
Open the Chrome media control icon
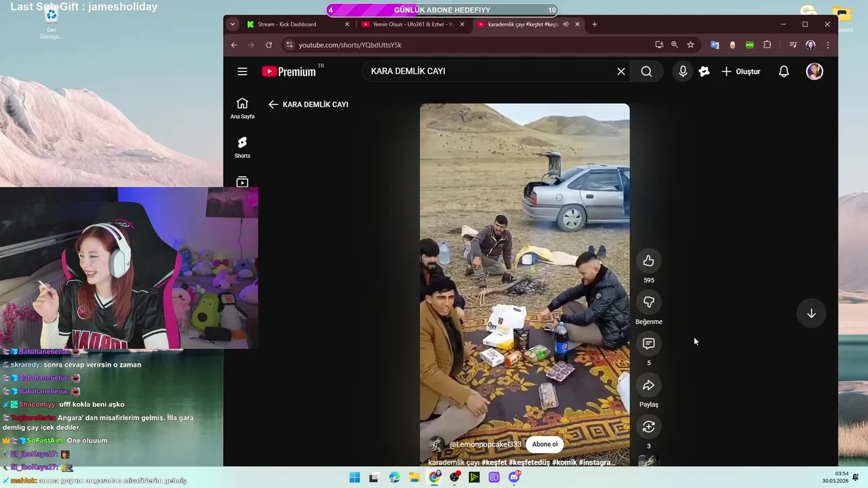pyautogui.click(x=793, y=45)
